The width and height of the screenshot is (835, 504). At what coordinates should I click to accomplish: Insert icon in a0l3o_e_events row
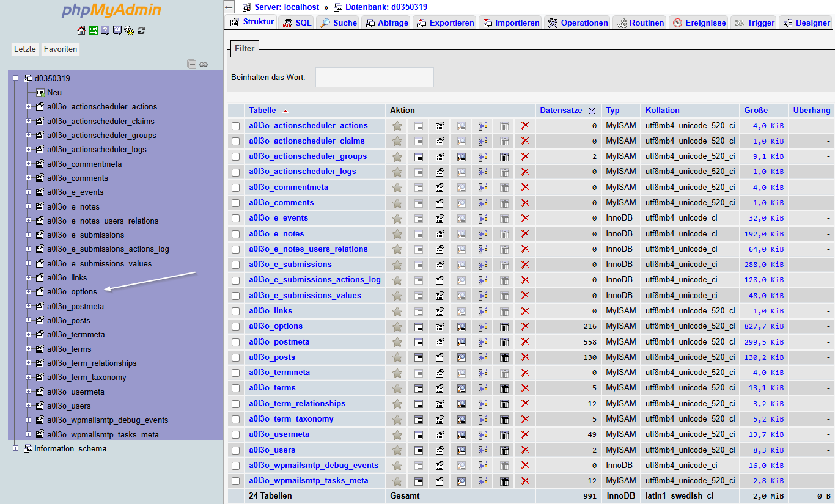pyautogui.click(x=483, y=218)
